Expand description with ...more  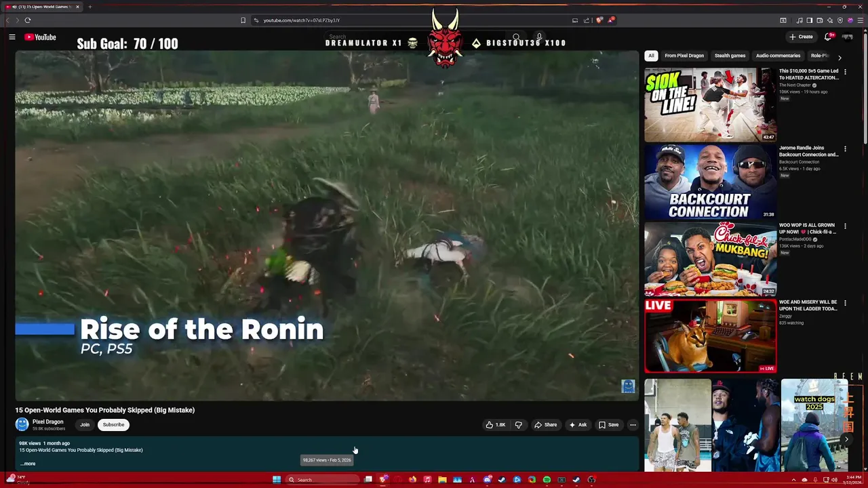point(28,464)
